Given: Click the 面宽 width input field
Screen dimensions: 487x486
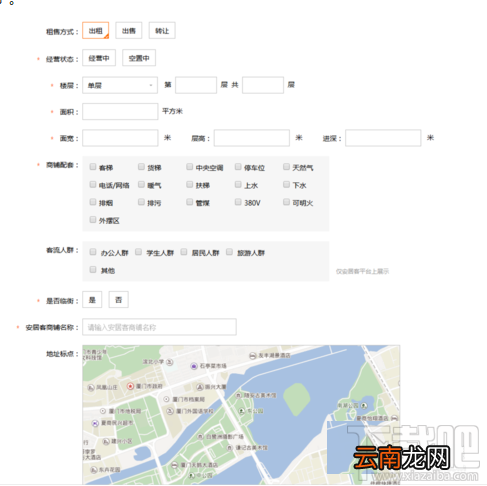Looking at the screenshot, I should pos(120,138).
